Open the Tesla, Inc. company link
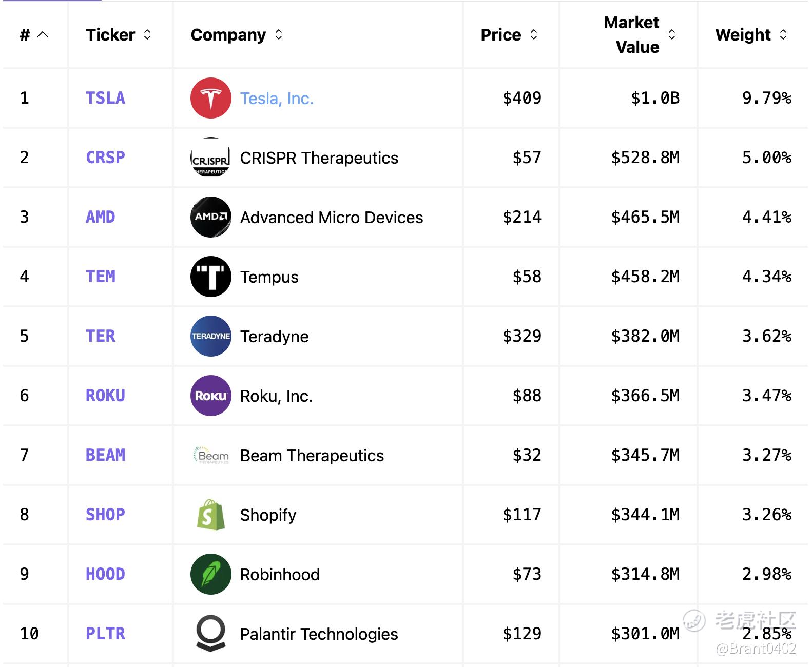 click(x=277, y=98)
